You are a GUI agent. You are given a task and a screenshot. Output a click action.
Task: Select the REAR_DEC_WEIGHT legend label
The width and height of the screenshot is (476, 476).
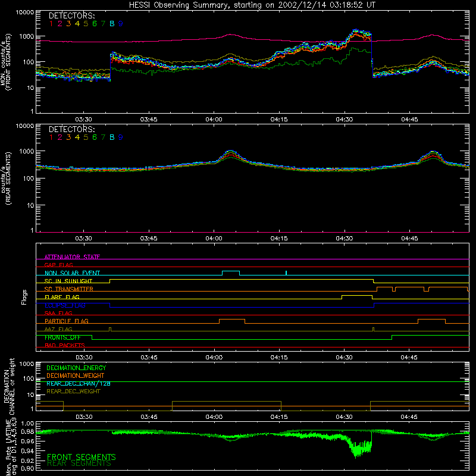[x=73, y=392]
